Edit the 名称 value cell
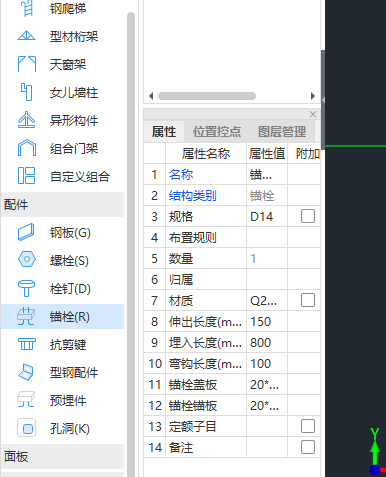The image size is (386, 477). (267, 174)
